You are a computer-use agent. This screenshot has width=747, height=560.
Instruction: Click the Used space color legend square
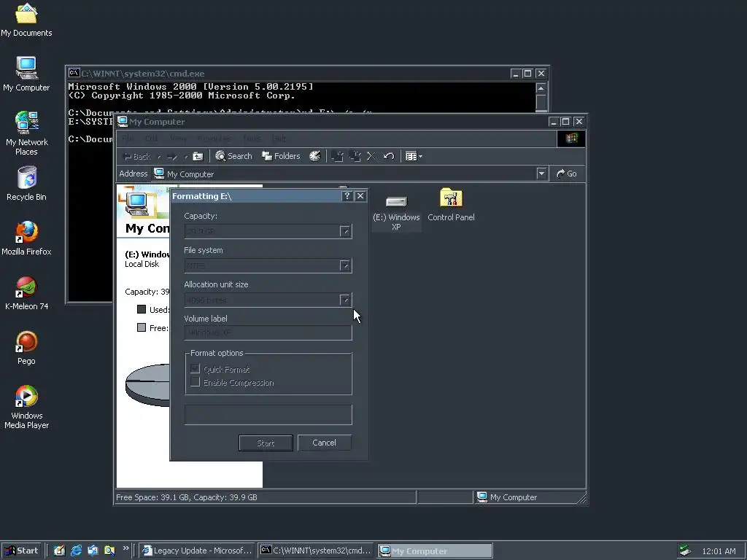(142, 309)
